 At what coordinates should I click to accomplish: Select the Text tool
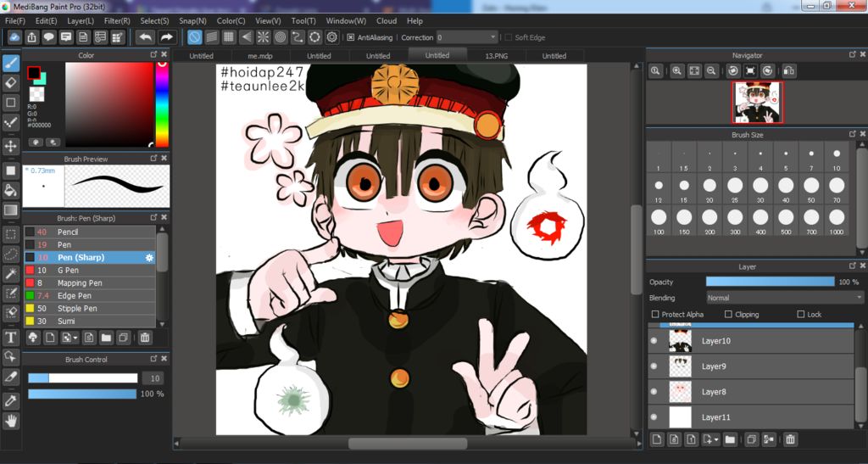(10, 338)
